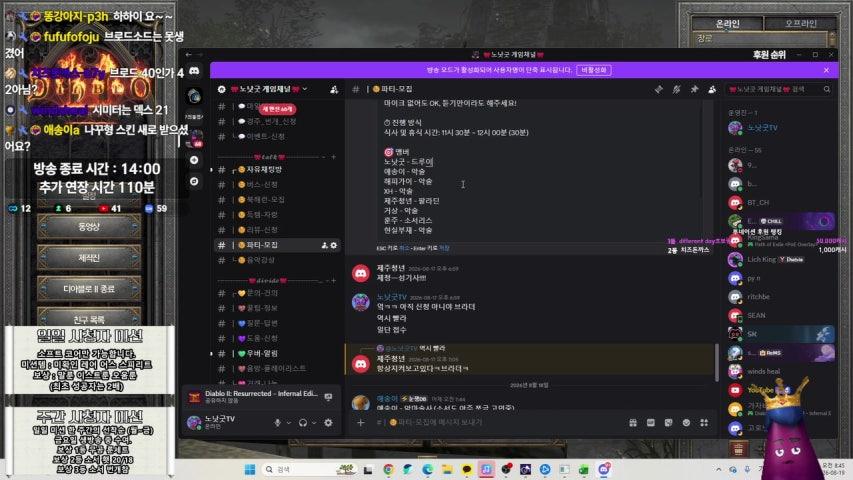Open user settings gear beside 노낫굿TV
Screen dimensions: 853x480
pos(328,422)
